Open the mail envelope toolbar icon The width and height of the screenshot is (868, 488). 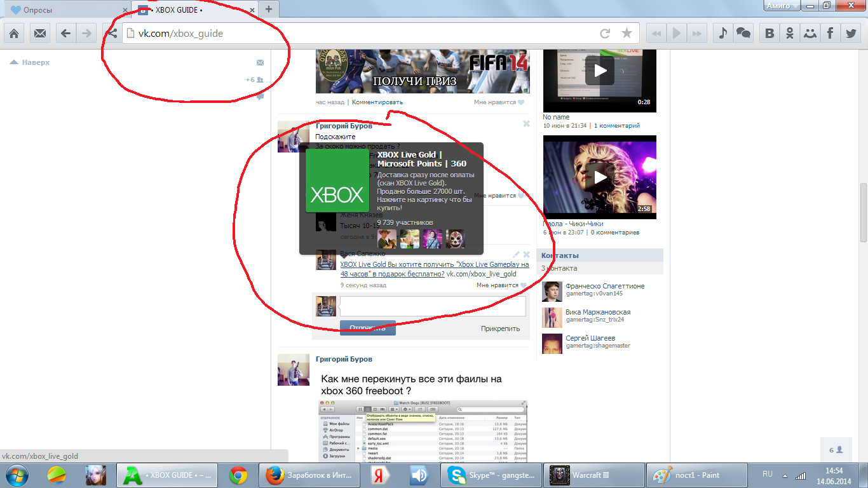coord(40,33)
